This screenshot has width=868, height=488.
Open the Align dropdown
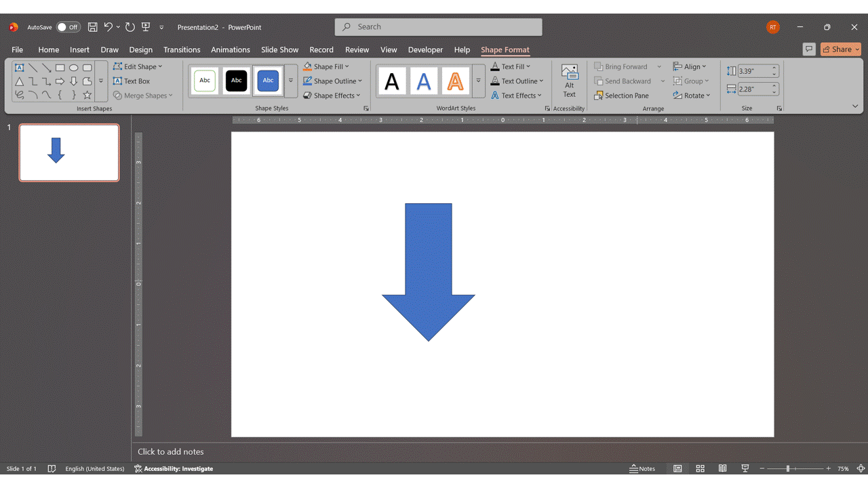click(x=690, y=66)
